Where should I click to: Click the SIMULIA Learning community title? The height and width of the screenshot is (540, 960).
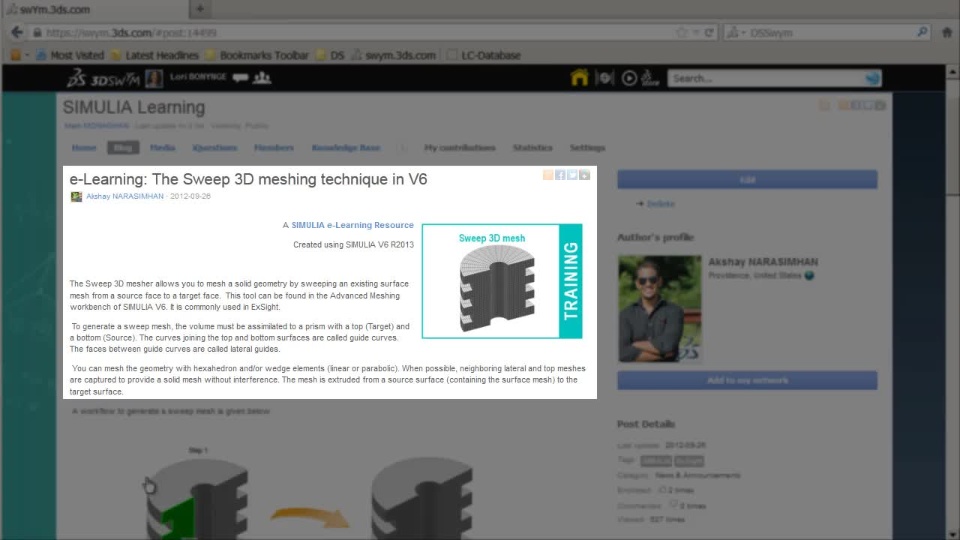134,107
